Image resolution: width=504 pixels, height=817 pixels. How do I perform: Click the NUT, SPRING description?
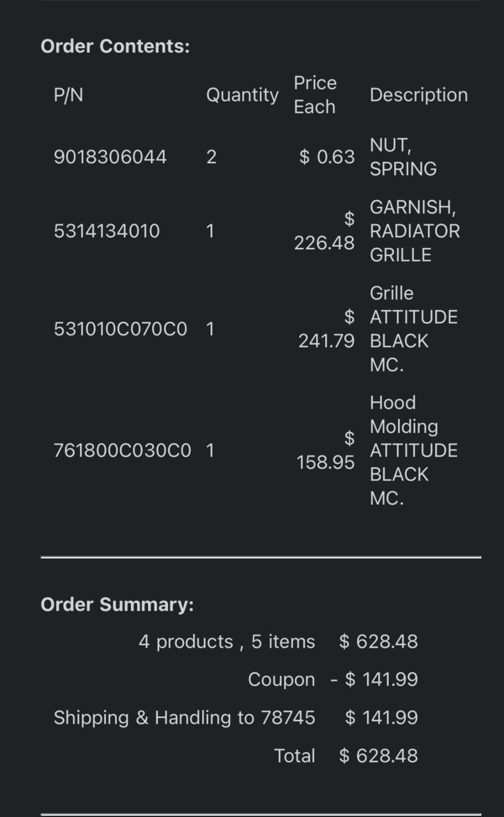point(403,157)
